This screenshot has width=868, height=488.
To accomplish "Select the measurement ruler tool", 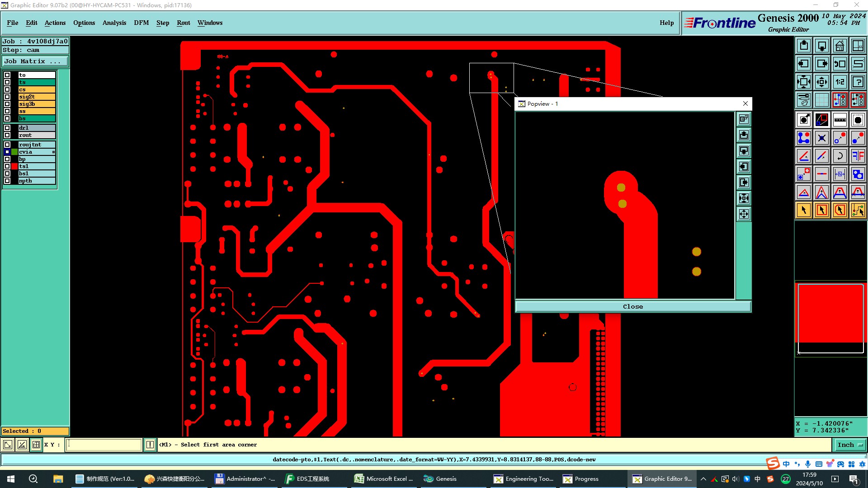I will tap(840, 120).
